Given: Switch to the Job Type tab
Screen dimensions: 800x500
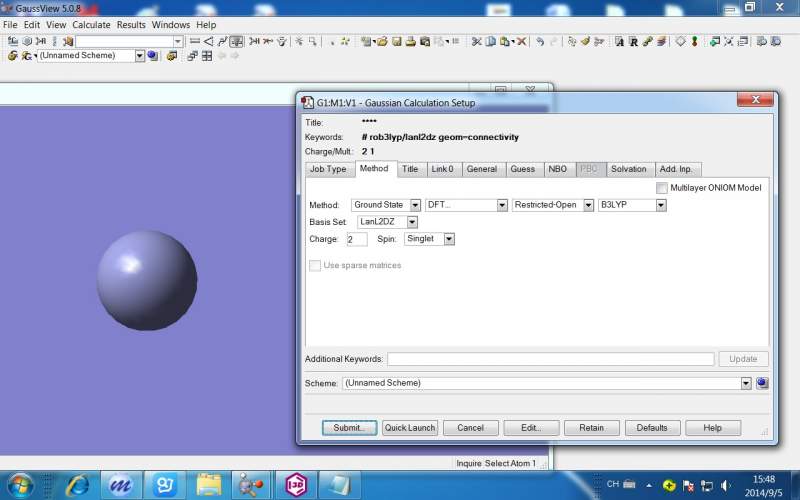Looking at the screenshot, I should click(329, 169).
